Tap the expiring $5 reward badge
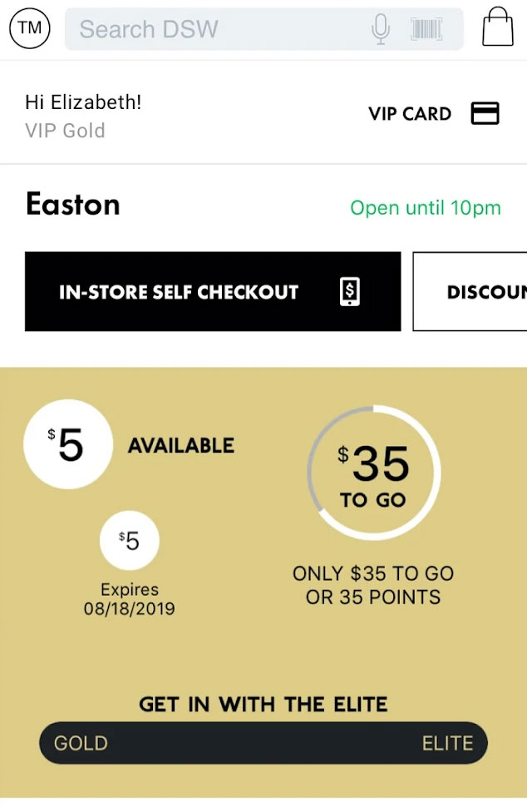The height and width of the screenshot is (812, 527). (x=130, y=540)
